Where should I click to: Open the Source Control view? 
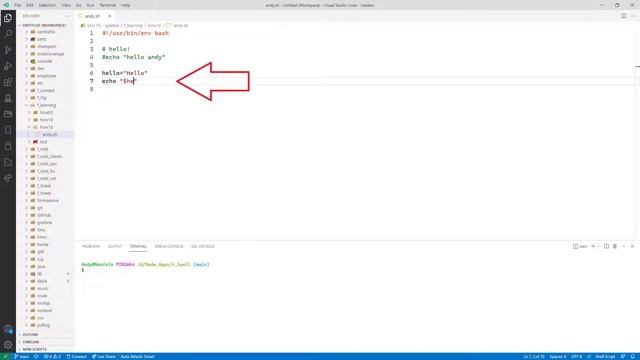click(x=8, y=50)
